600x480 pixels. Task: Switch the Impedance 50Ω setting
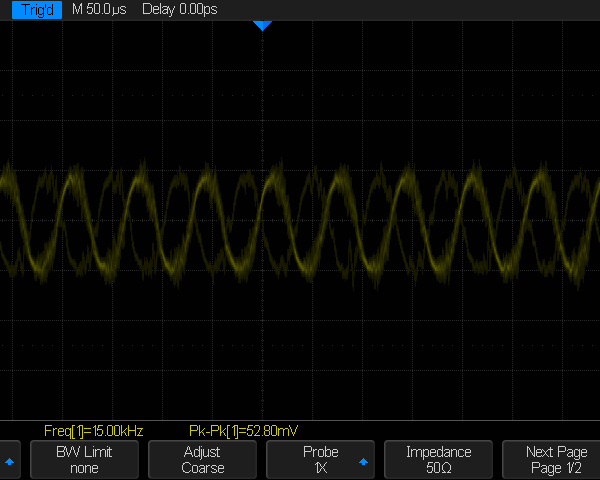(438, 460)
